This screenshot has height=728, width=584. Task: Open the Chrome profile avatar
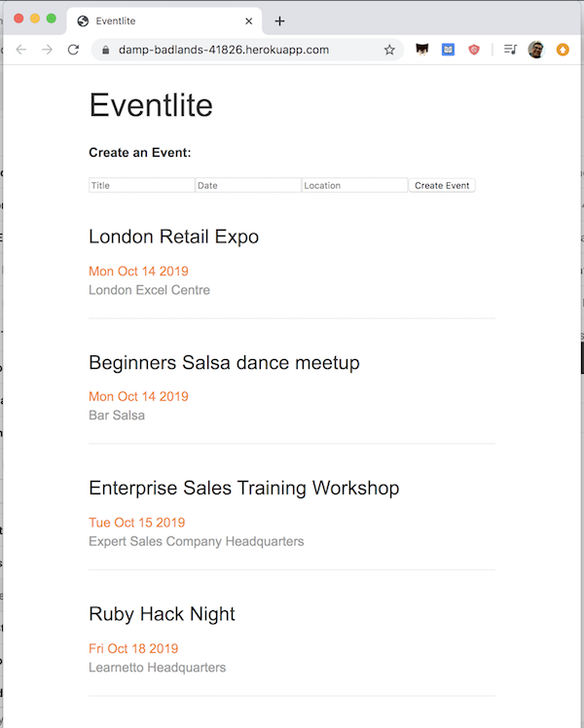click(535, 50)
